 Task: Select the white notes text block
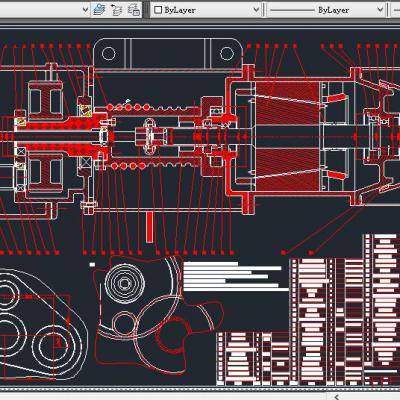(236, 276)
